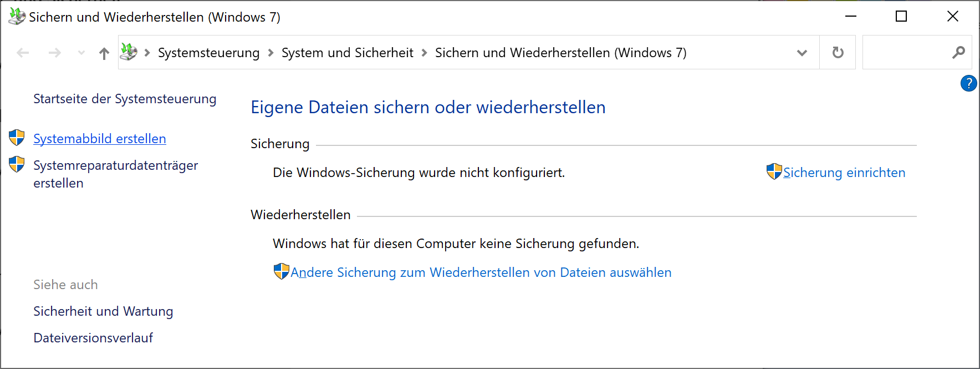Open Dateiversionsverlauf link

point(93,338)
